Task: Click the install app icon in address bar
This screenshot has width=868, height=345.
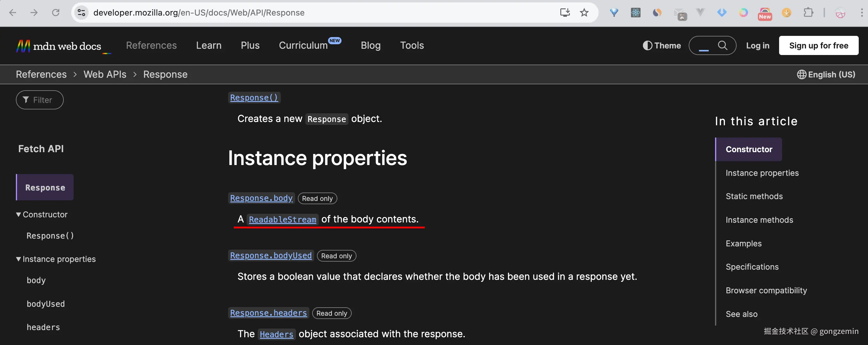Action: point(565,13)
